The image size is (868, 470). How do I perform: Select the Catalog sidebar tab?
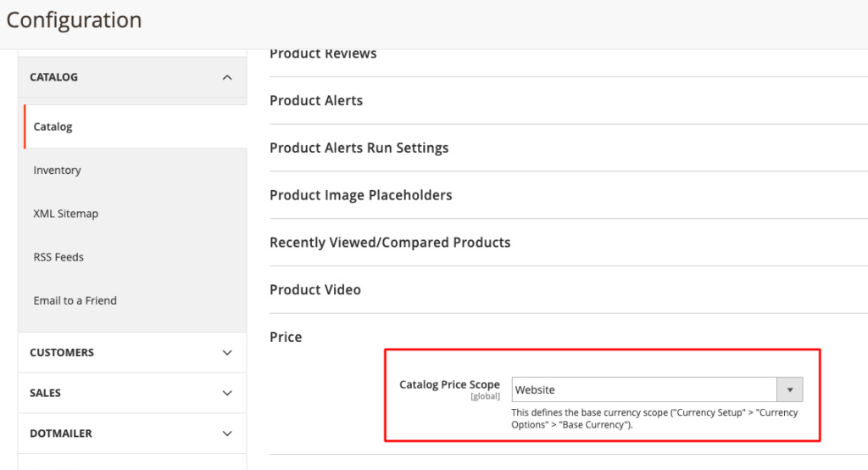click(53, 126)
